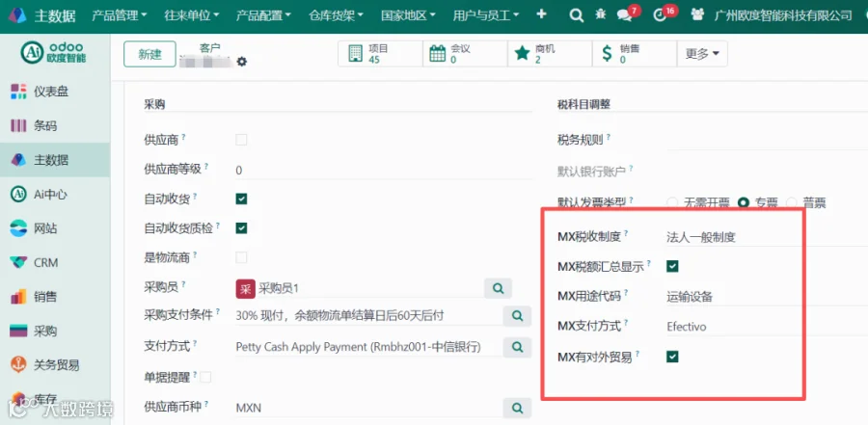Image resolution: width=868 pixels, height=425 pixels.
Task: Select the 普票 radio option
Action: [x=792, y=202]
